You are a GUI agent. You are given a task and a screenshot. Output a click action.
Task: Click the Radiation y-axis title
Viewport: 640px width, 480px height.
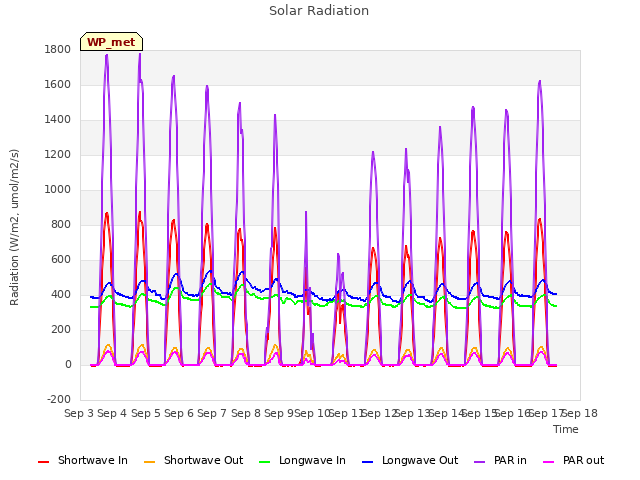tap(14, 227)
